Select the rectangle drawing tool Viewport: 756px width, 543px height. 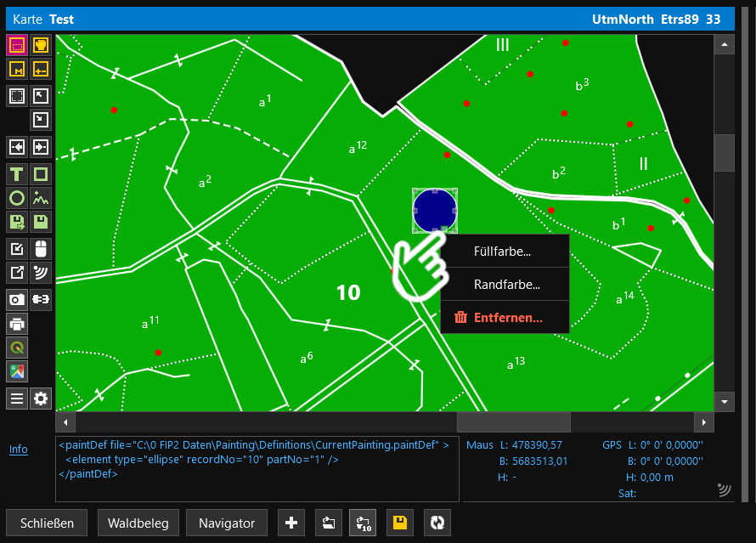41,174
